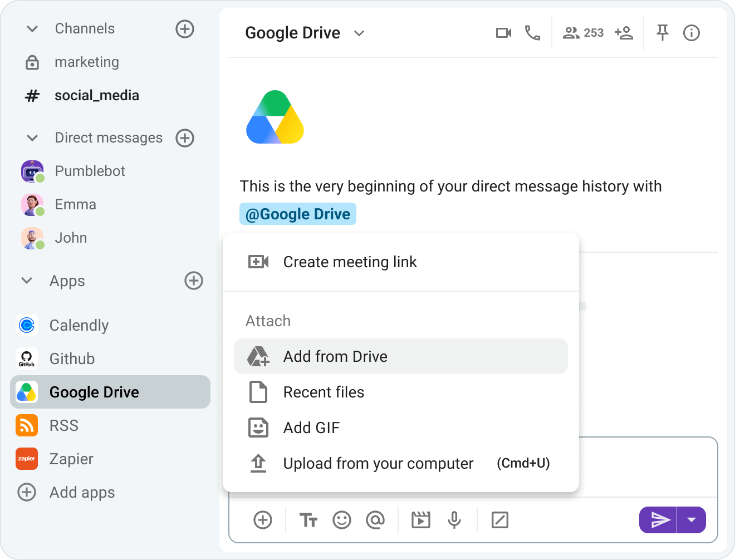The width and height of the screenshot is (735, 560).
Task: Choose Add GIF from Attach menu
Action: click(401, 428)
